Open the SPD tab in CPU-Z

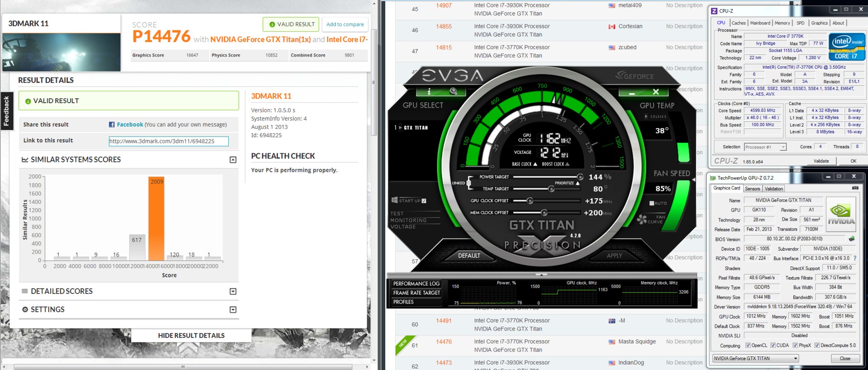click(800, 23)
